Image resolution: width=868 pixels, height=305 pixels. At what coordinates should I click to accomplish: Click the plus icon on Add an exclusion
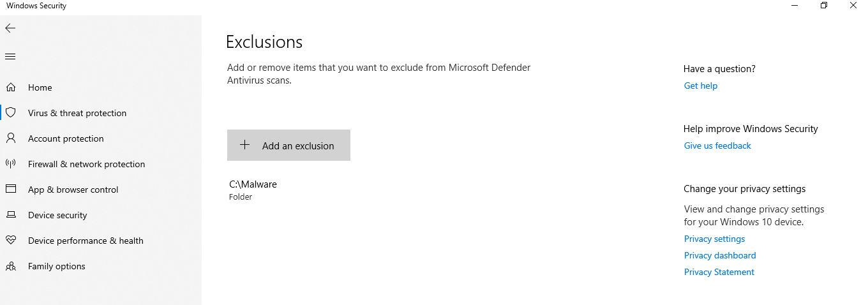244,145
